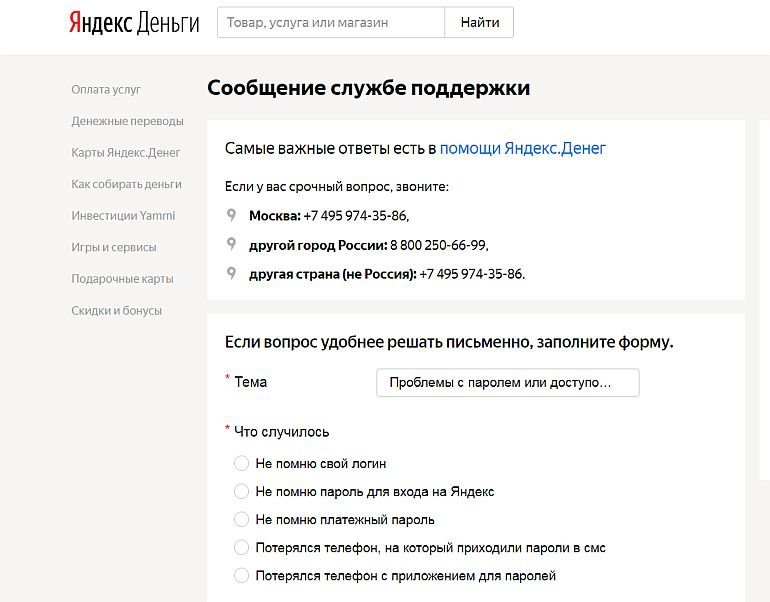Click the Яндекс Деньги logo

[134, 23]
